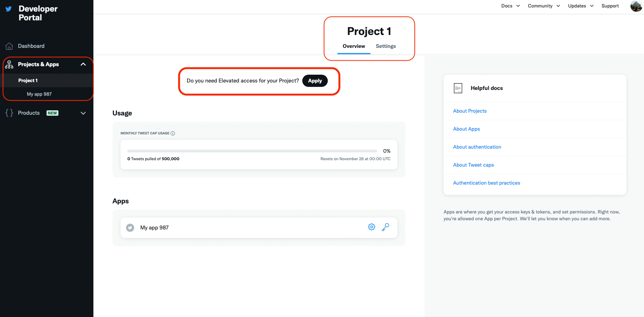Open the Updates dropdown menu

(581, 6)
